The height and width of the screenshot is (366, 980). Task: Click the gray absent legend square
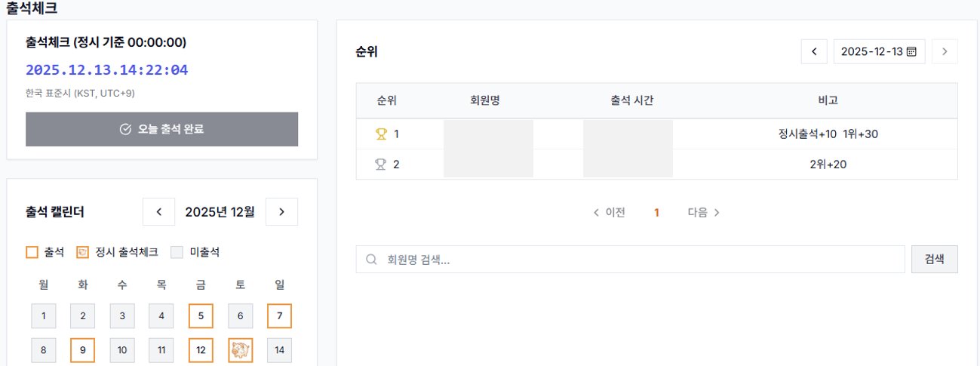pyautogui.click(x=177, y=252)
